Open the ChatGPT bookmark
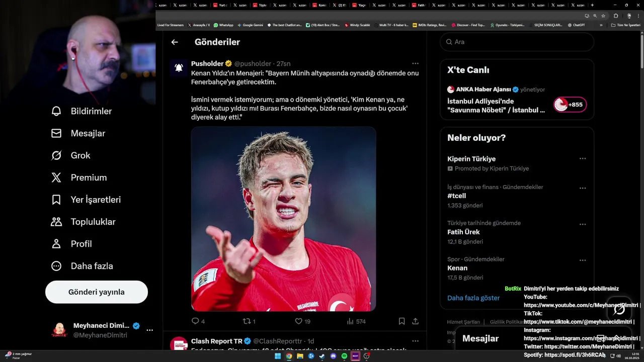Viewport: 644px width, 362px height. click(576, 25)
